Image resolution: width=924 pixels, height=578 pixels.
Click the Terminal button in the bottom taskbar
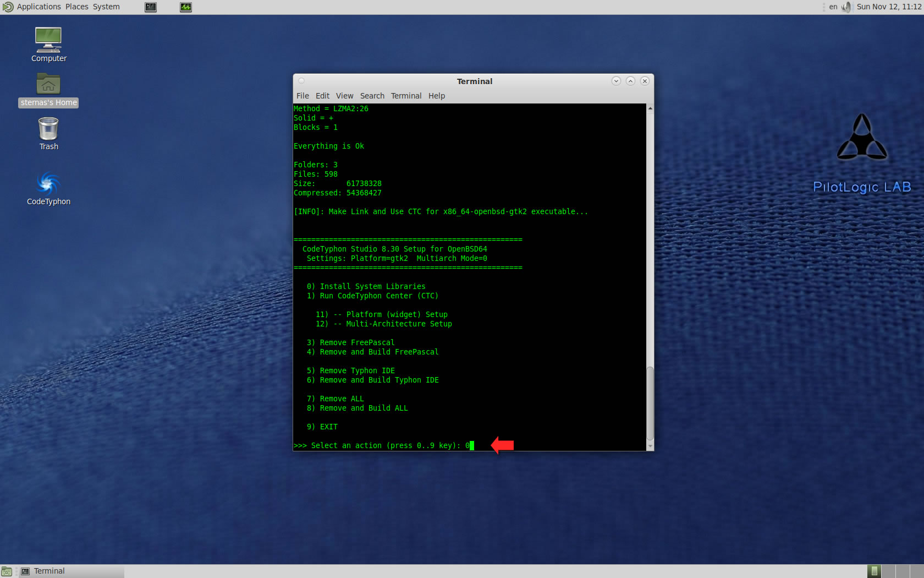click(x=71, y=571)
